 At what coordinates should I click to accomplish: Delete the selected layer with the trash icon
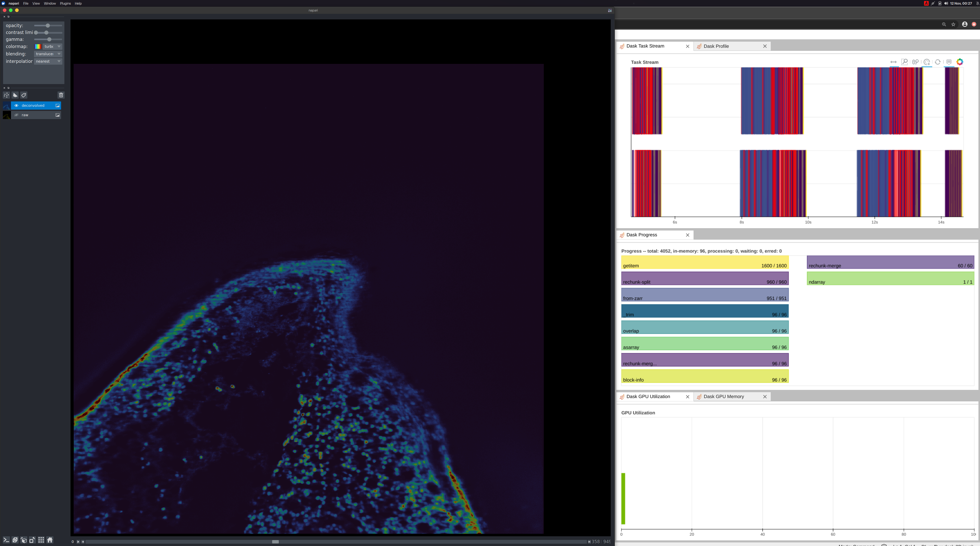coord(61,95)
